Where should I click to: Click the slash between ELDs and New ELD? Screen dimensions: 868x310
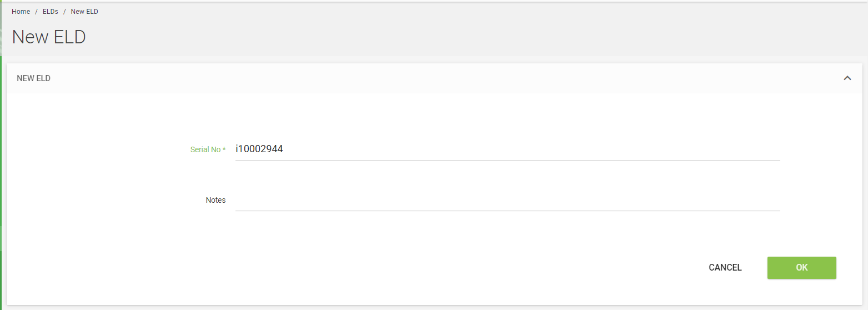coord(64,12)
